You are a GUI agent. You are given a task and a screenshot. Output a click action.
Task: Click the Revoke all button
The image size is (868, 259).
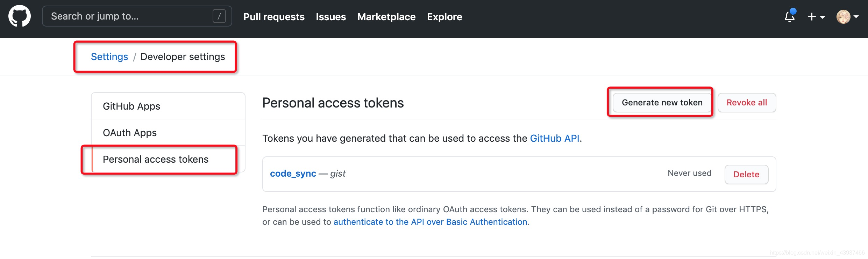tap(747, 103)
